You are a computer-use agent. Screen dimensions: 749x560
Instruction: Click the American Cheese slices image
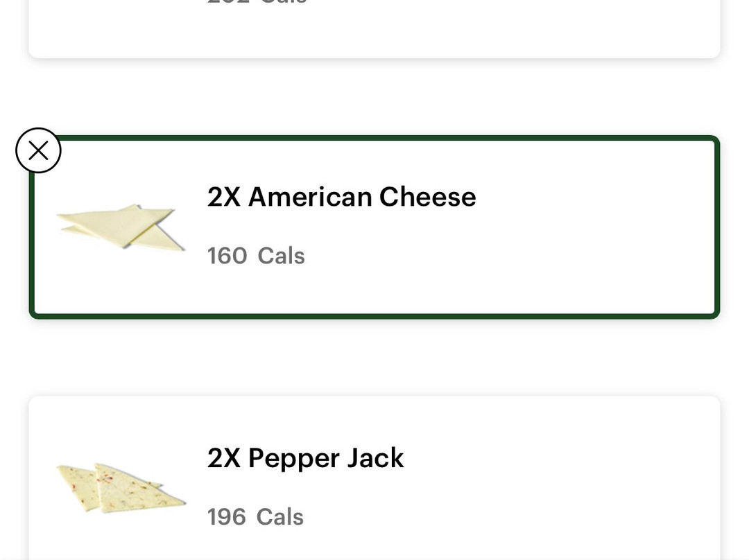tap(121, 226)
